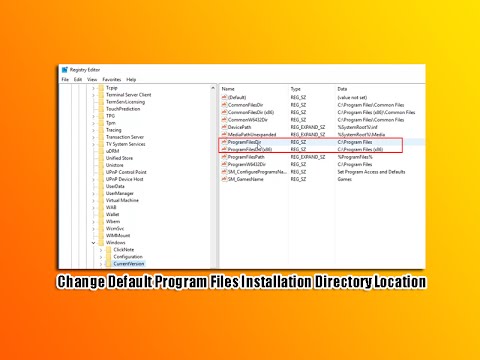The width and height of the screenshot is (480, 360).
Task: Click the SM_GamesName value name
Action: tap(246, 179)
